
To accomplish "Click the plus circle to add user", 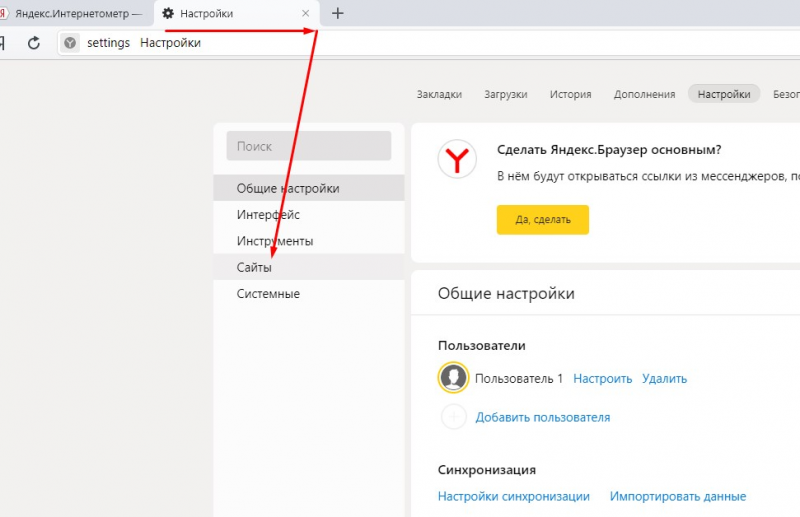I will [x=454, y=417].
